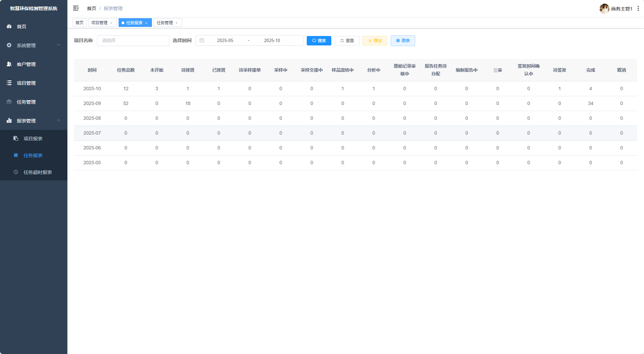
Task: Click the calendar icon in date range
Action: click(x=202, y=40)
